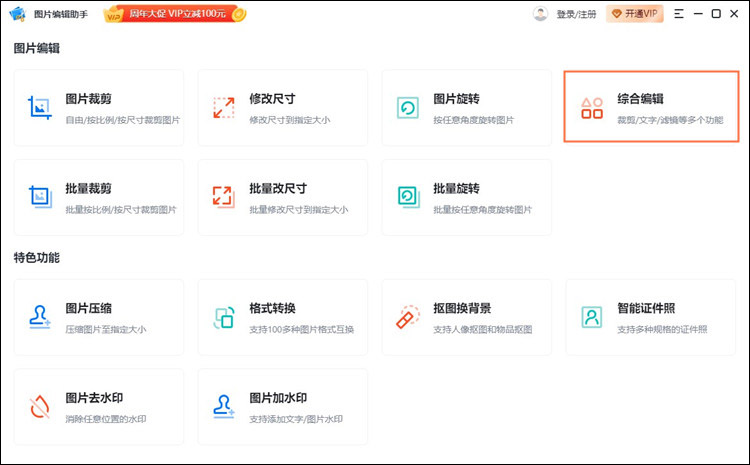Screen dimensions: 750x465
Task: Click text 批量按比例/按尺寸裁剪图片
Action: point(121,210)
